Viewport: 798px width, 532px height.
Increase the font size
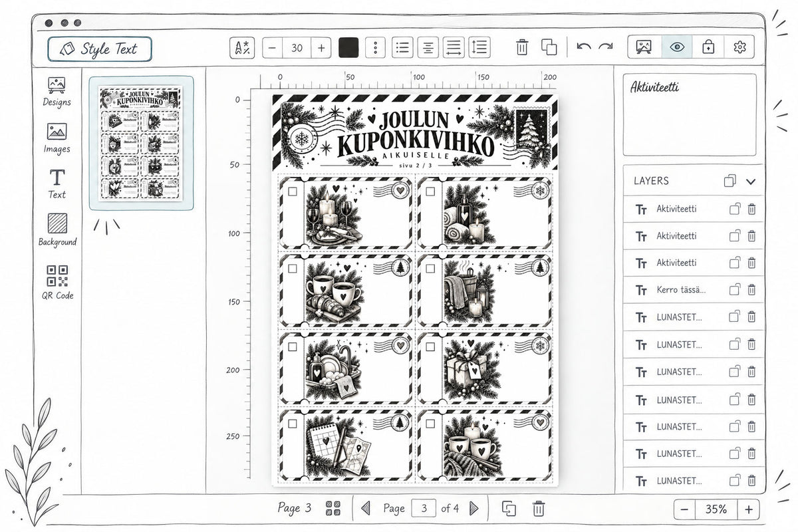pos(321,47)
